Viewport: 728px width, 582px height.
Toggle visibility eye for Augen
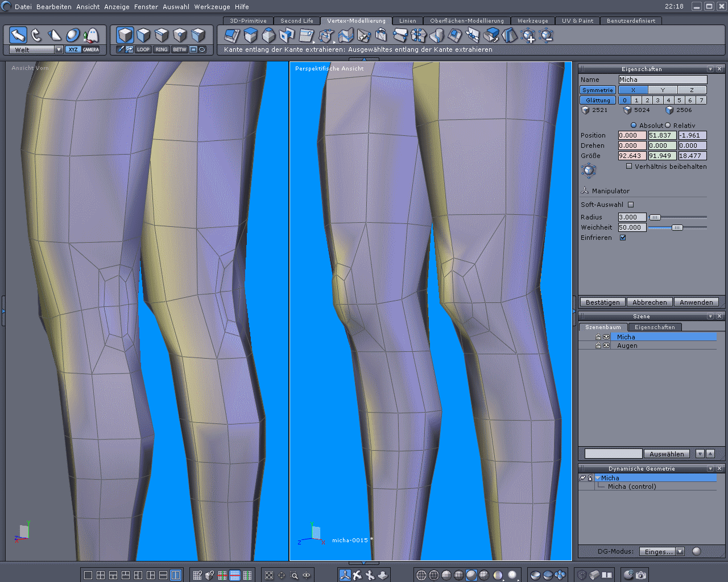(x=606, y=346)
